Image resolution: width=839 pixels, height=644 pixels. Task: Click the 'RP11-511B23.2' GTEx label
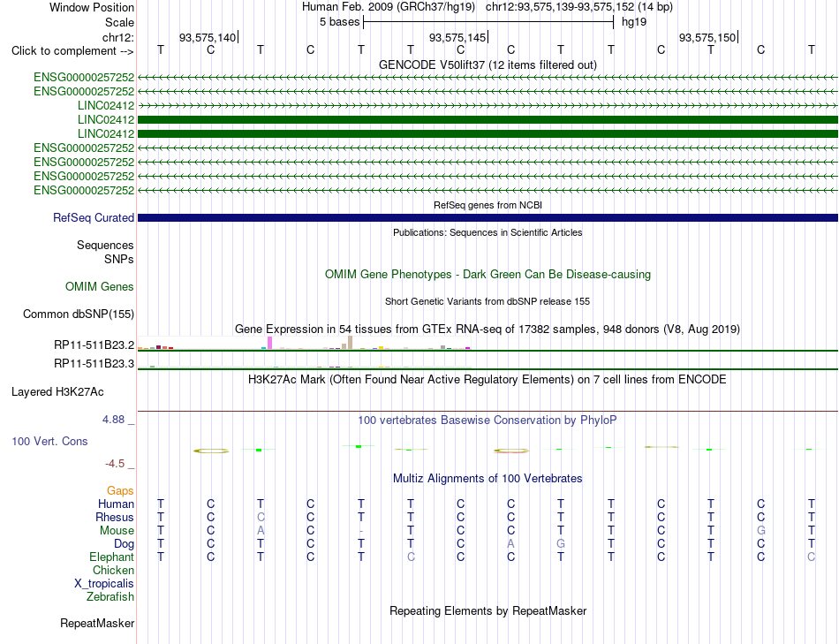pos(94,345)
